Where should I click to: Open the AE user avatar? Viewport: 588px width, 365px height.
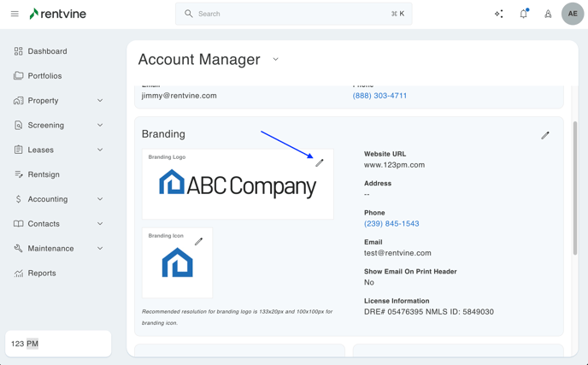tap(572, 14)
